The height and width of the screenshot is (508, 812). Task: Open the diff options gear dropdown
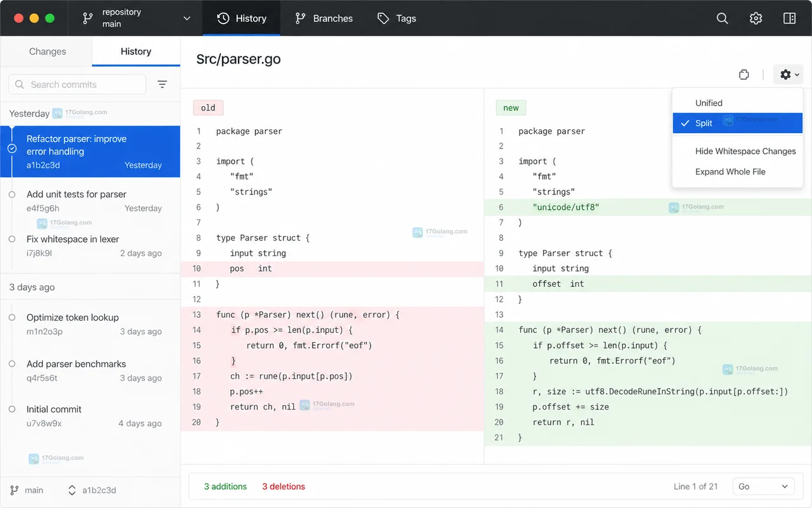(x=789, y=75)
